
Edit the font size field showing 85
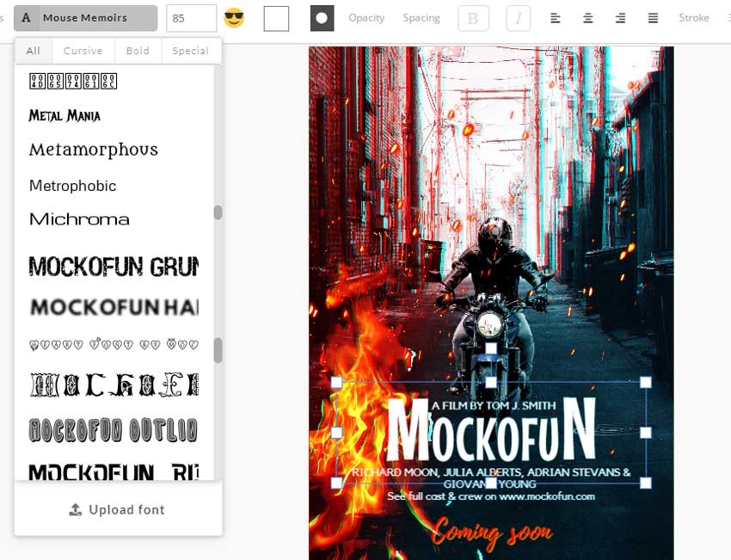point(191,18)
